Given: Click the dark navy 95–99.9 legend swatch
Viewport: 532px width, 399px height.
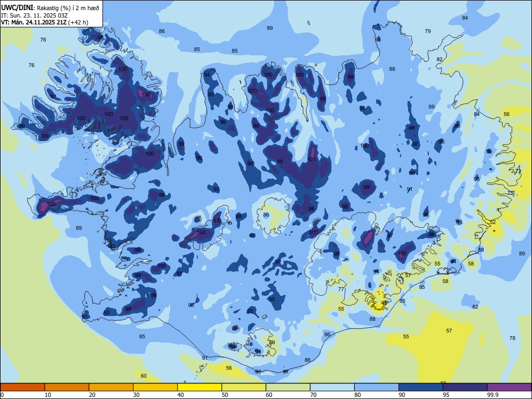Looking at the screenshot, I should click(465, 387).
